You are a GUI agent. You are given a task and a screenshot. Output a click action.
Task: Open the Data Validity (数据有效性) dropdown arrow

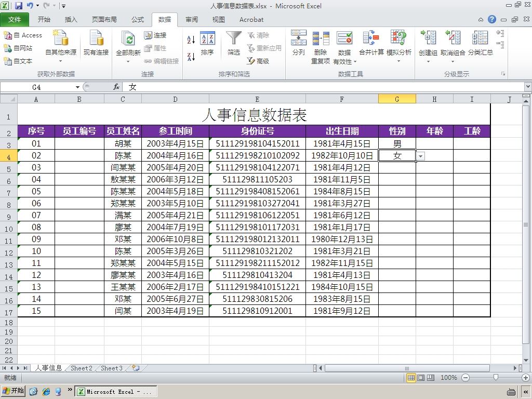tap(355, 62)
